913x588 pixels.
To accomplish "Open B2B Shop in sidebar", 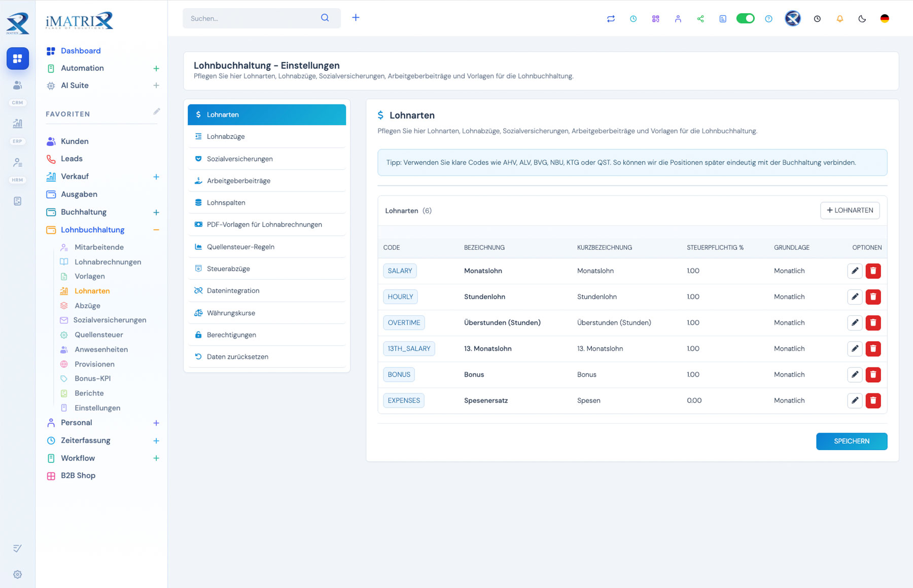I will click(x=78, y=475).
